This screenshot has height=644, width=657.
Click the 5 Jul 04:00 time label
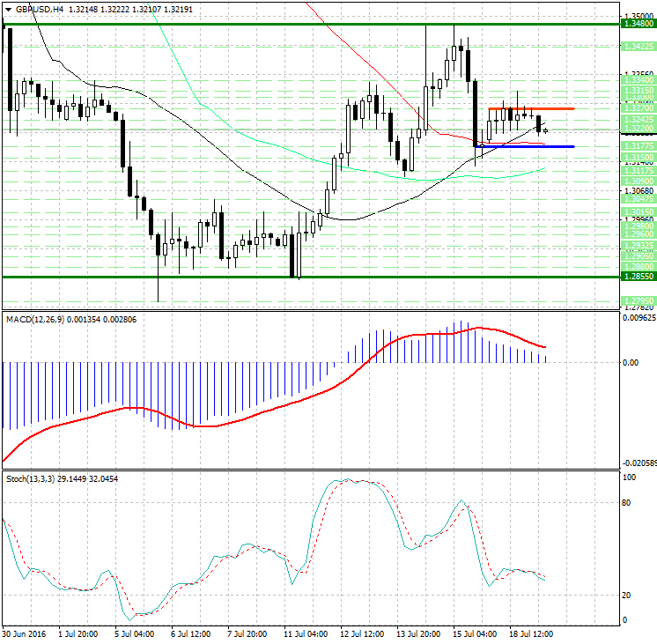pos(135,633)
